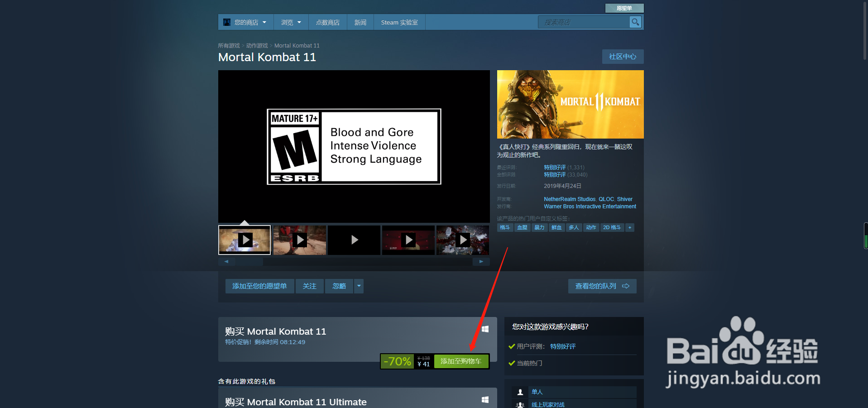Open the 您的商店 dropdown menu
Screen dimensions: 868x408
(246, 22)
